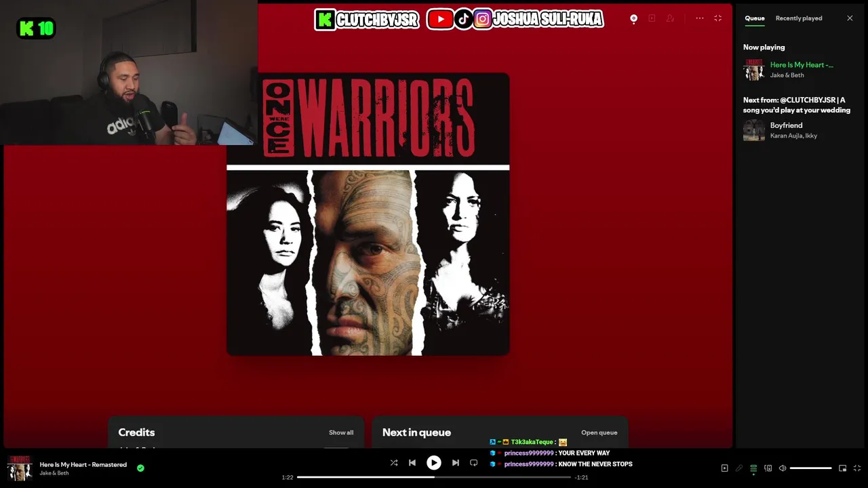Click T3k3akaTeque username in chat
The height and width of the screenshot is (488, 868).
click(x=532, y=442)
